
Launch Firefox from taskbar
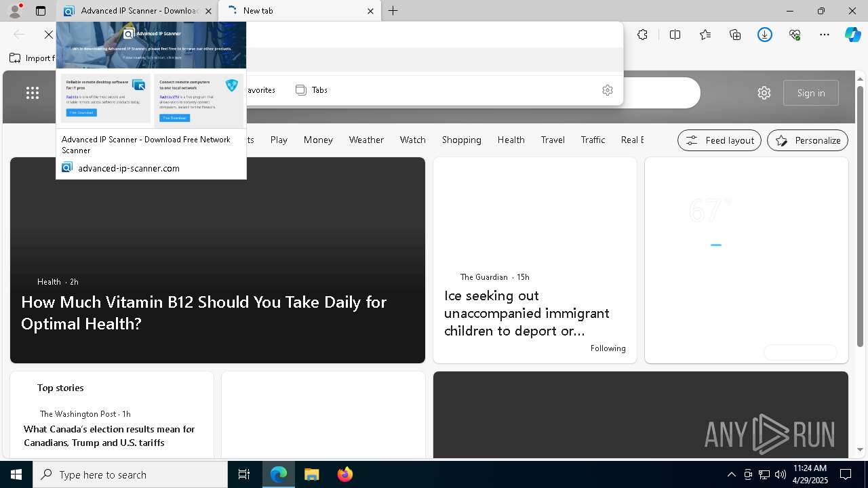(344, 474)
